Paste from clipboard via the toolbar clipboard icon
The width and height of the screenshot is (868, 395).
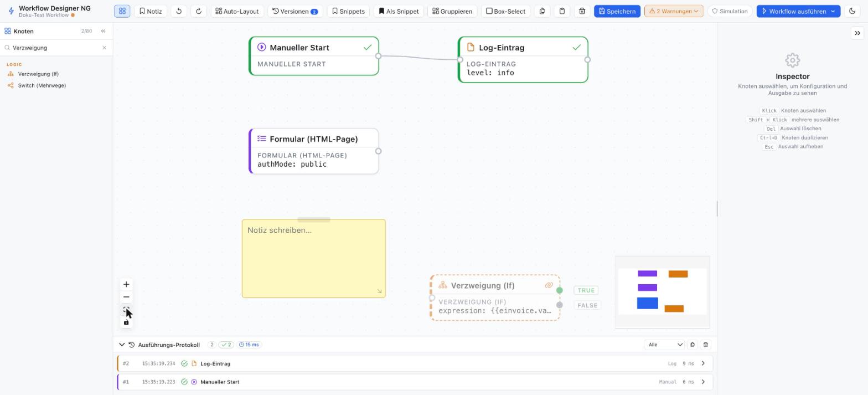(562, 11)
